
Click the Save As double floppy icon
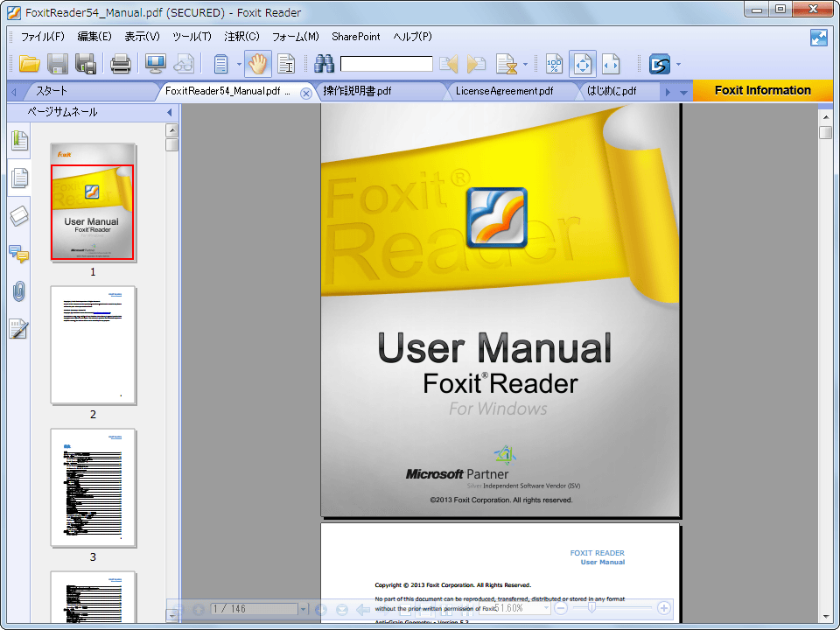pos(85,64)
